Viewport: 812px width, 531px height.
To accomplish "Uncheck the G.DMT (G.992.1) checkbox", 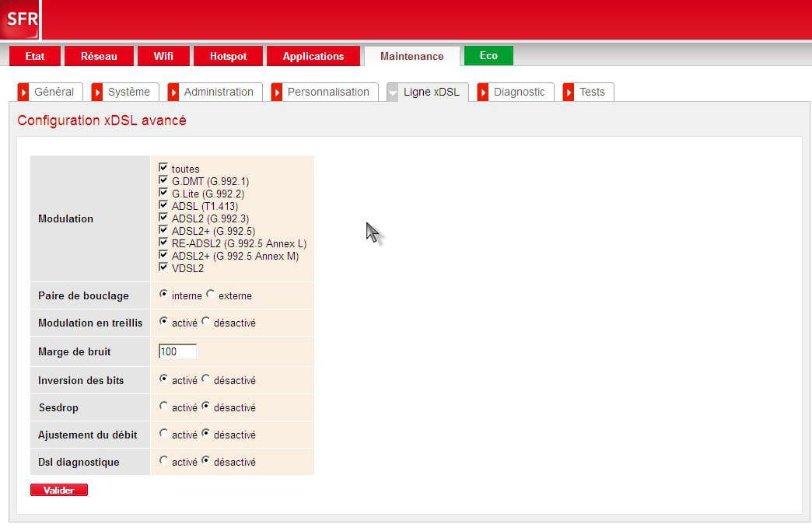I will coord(163,180).
